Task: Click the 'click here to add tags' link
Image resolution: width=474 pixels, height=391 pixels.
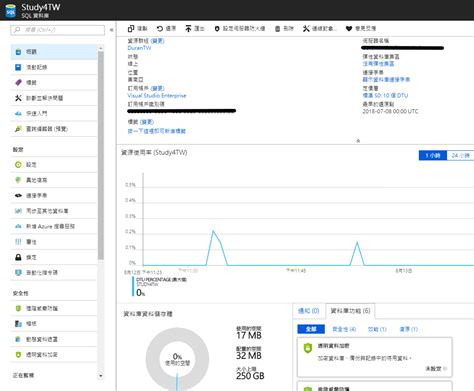Action: tap(157, 131)
